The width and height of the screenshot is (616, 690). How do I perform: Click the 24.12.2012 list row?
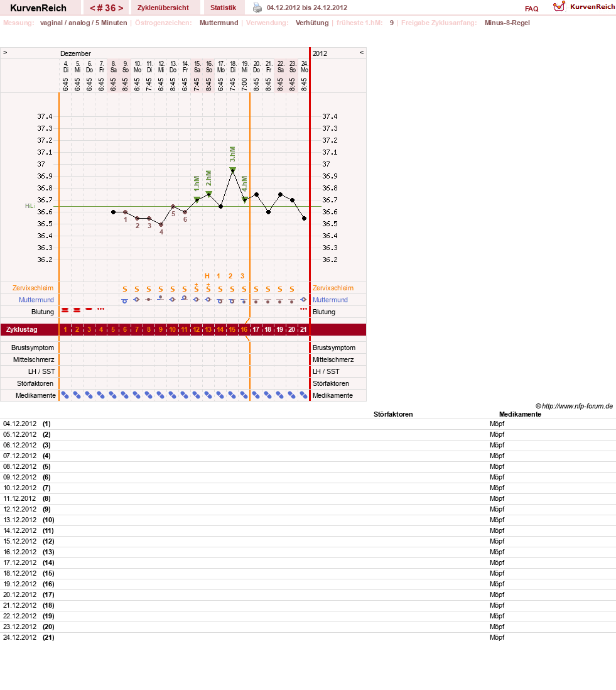pyautogui.click(x=308, y=637)
